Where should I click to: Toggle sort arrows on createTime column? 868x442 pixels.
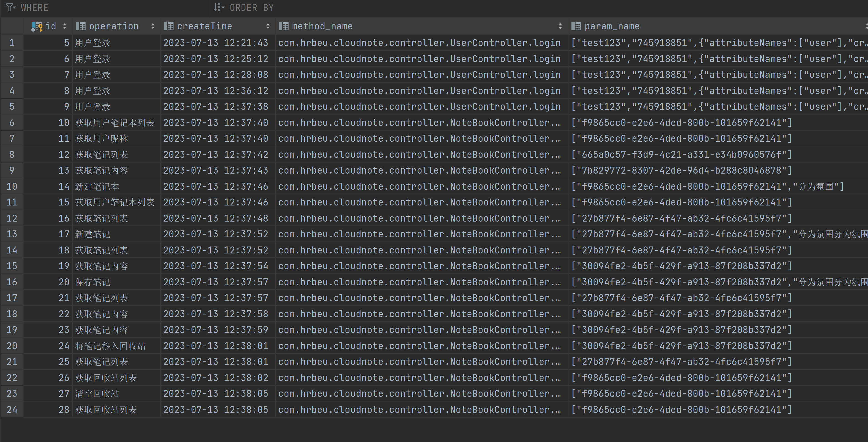click(268, 26)
